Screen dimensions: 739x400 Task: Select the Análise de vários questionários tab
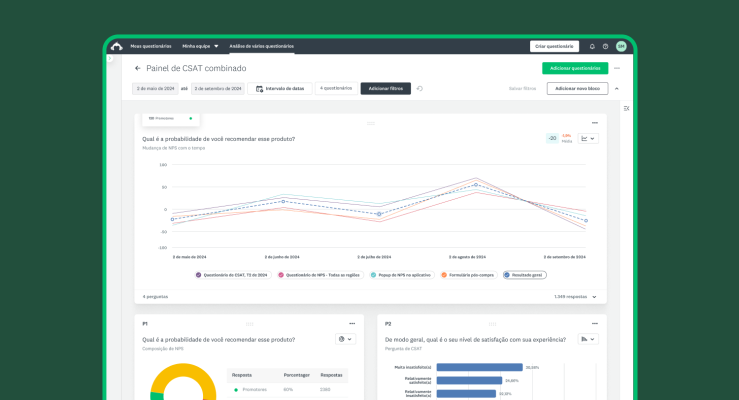pyautogui.click(x=262, y=46)
